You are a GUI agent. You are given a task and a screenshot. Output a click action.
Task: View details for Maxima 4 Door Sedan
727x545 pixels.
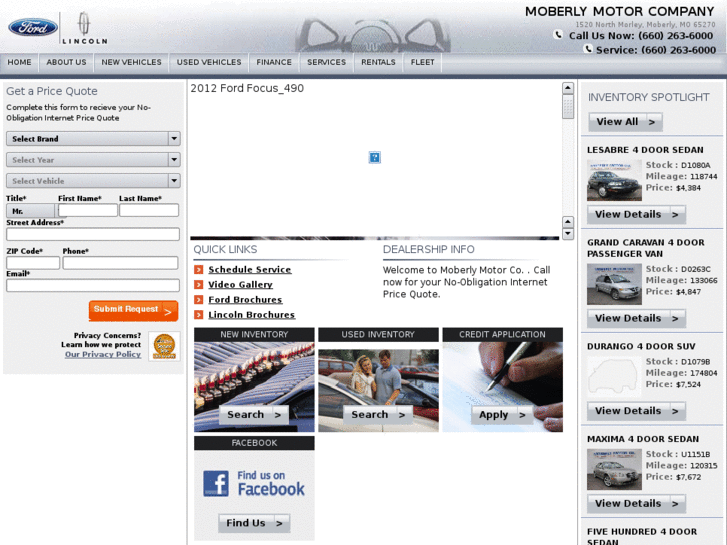click(x=636, y=504)
